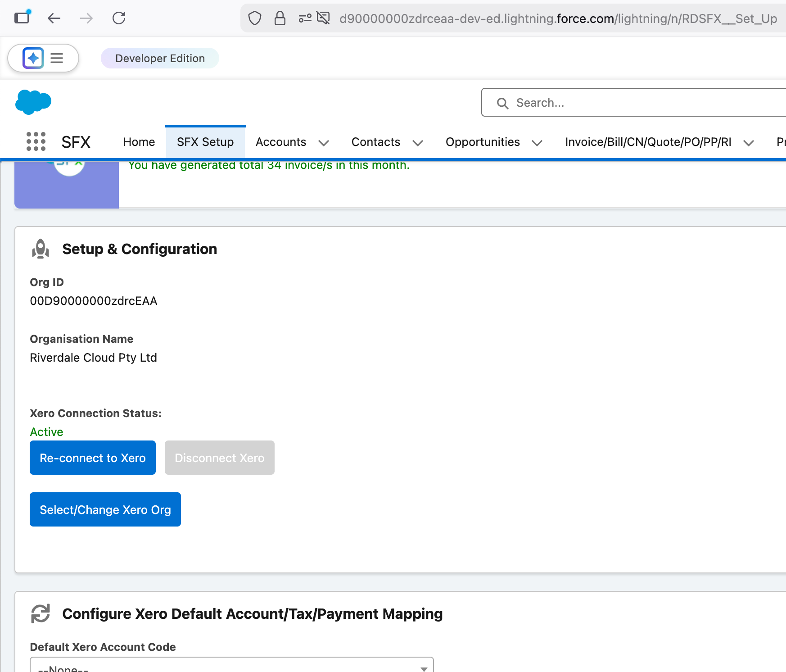The image size is (786, 672).
Task: Expand the Opportunities tab dropdown chevron
Action: [x=537, y=143]
